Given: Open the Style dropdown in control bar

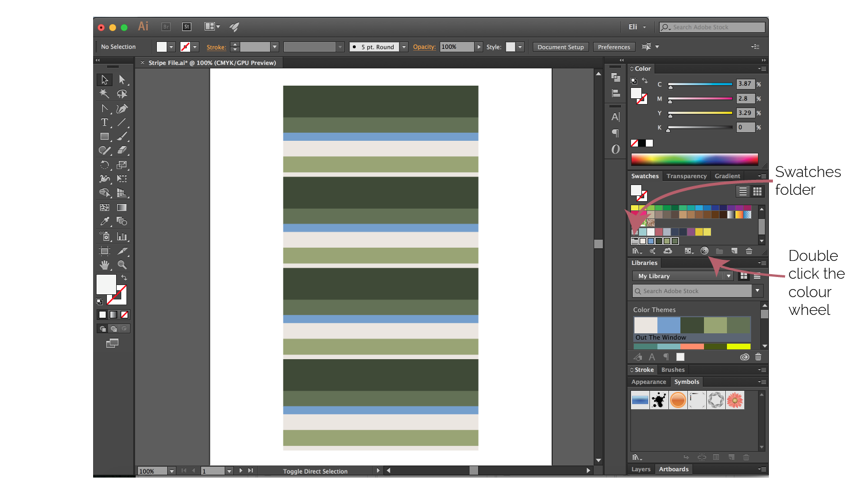Looking at the screenshot, I should pos(520,47).
